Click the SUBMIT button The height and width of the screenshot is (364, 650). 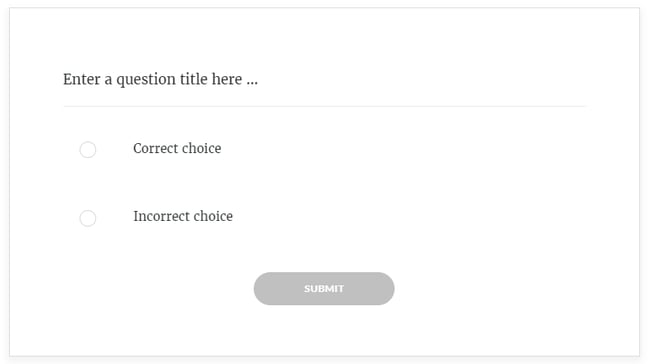[324, 289]
